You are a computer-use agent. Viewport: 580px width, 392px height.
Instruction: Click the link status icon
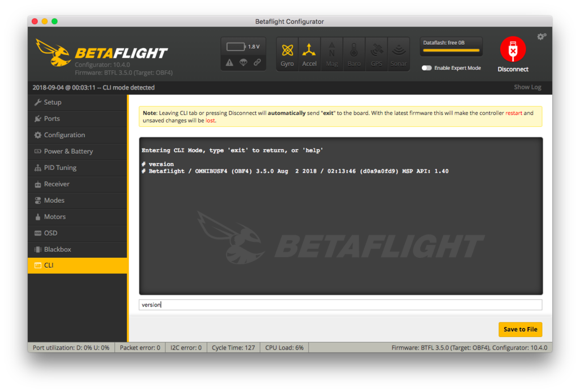pos(257,62)
